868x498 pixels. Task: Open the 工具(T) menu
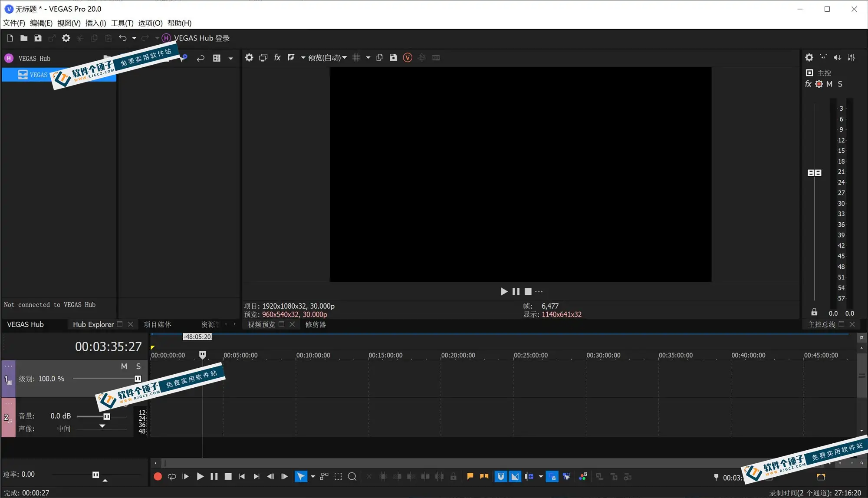click(x=122, y=23)
